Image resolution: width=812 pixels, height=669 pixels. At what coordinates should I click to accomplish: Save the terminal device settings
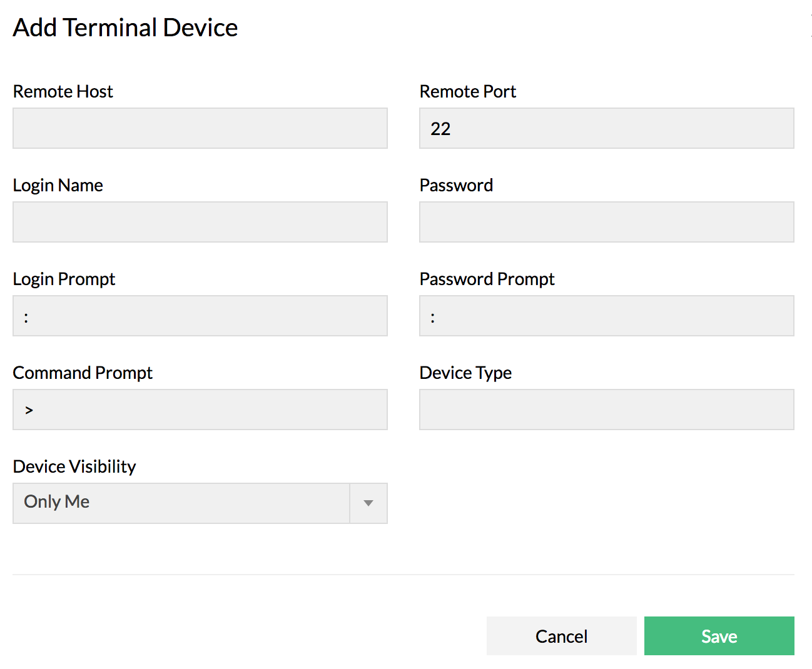[719, 636]
